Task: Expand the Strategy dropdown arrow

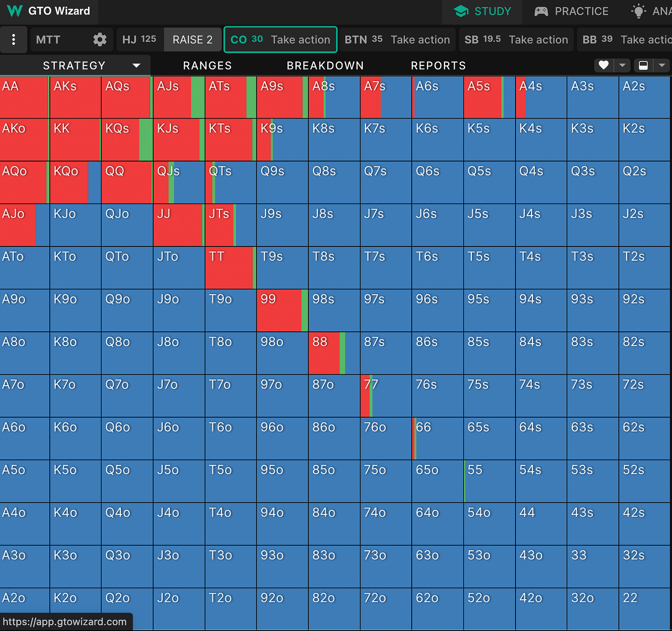Action: click(136, 66)
